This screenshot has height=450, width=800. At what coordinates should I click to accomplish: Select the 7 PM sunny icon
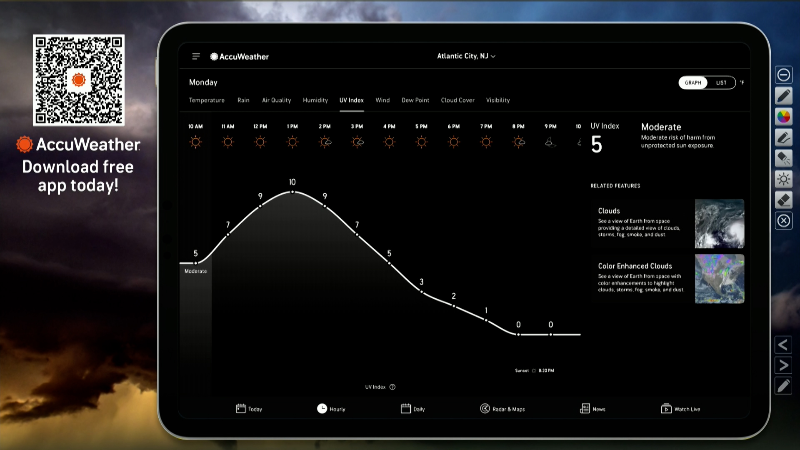(486, 142)
